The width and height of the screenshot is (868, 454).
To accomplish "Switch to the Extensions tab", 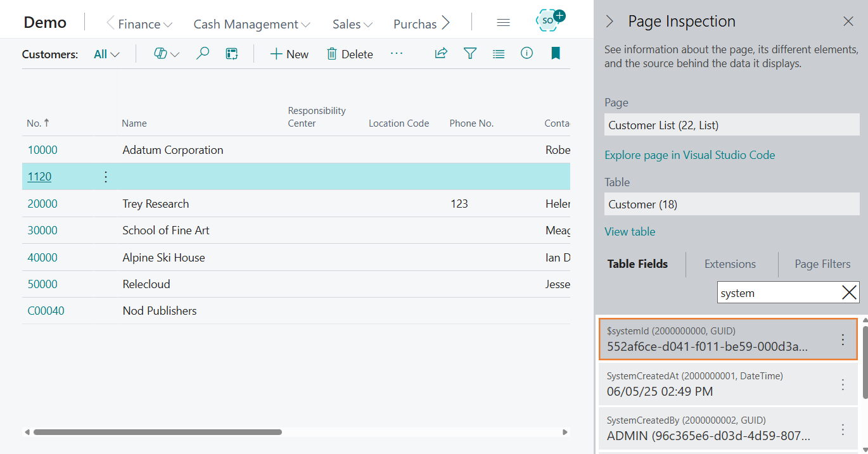I will click(x=730, y=264).
